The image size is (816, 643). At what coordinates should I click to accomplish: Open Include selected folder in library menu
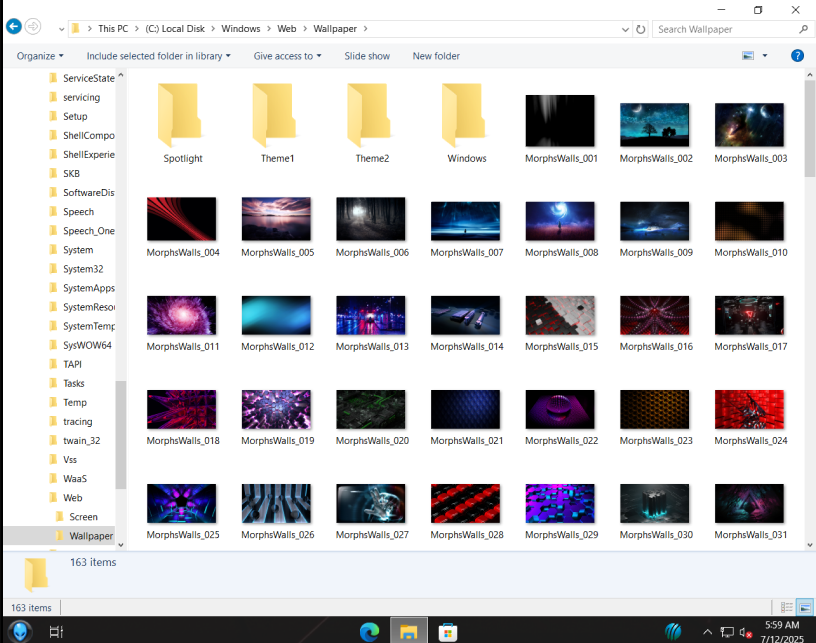158,56
